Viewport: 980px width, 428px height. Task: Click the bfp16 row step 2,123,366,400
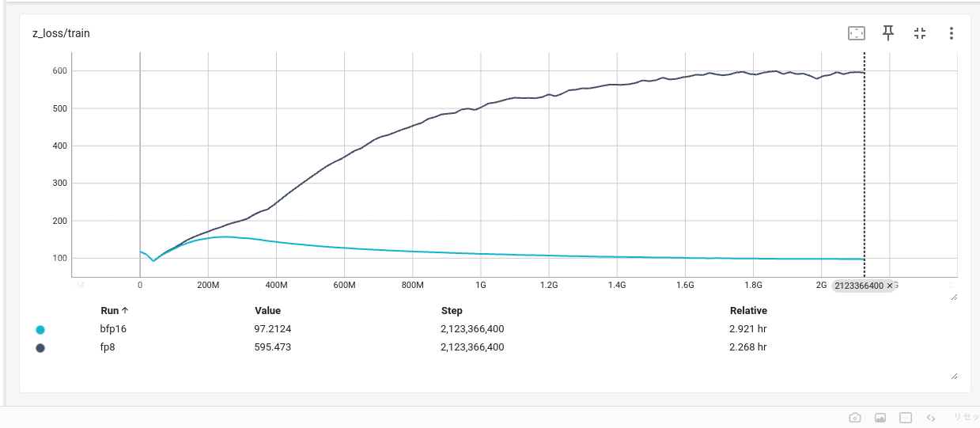point(472,329)
